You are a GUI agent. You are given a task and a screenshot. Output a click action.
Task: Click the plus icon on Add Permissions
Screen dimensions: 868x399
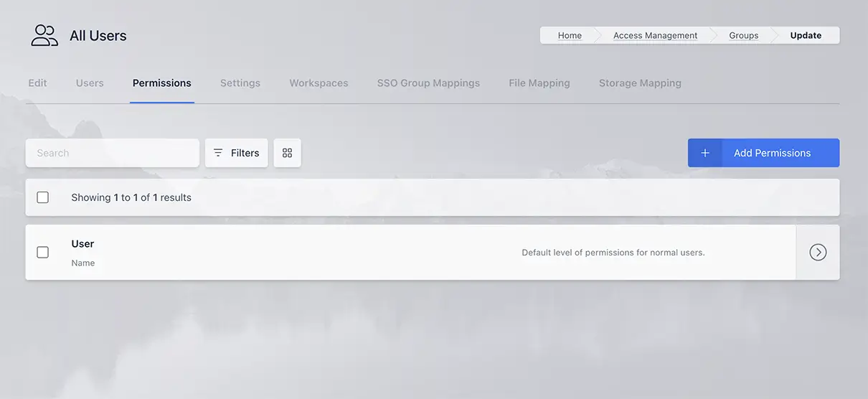(x=704, y=153)
